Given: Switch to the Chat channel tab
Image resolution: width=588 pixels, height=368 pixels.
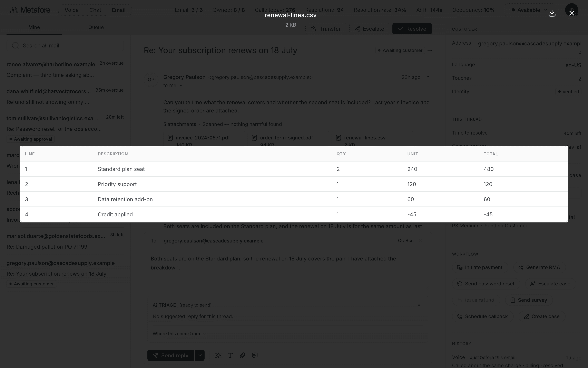Looking at the screenshot, I should [x=95, y=10].
